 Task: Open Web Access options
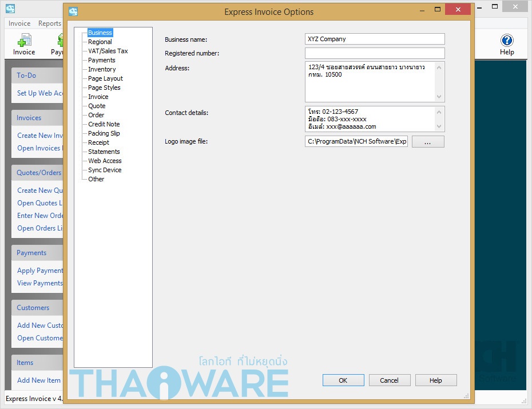[x=105, y=161]
